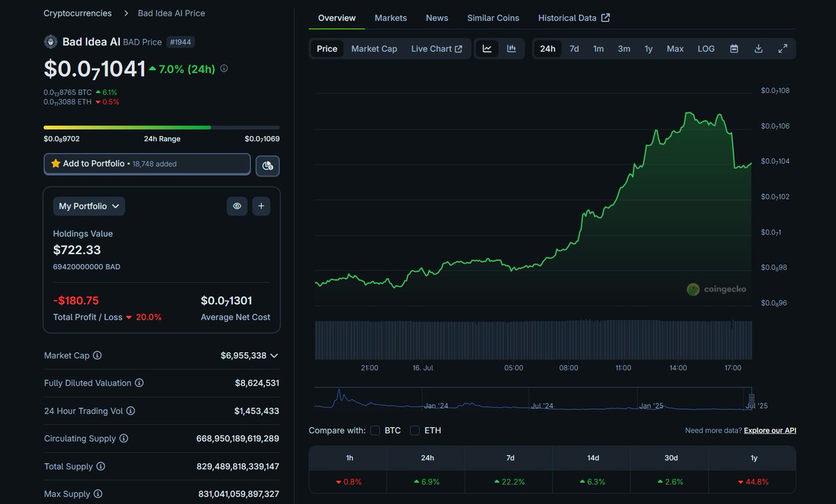The height and width of the screenshot is (504, 836).
Task: Info icon beside Circulating Supply
Action: click(124, 439)
